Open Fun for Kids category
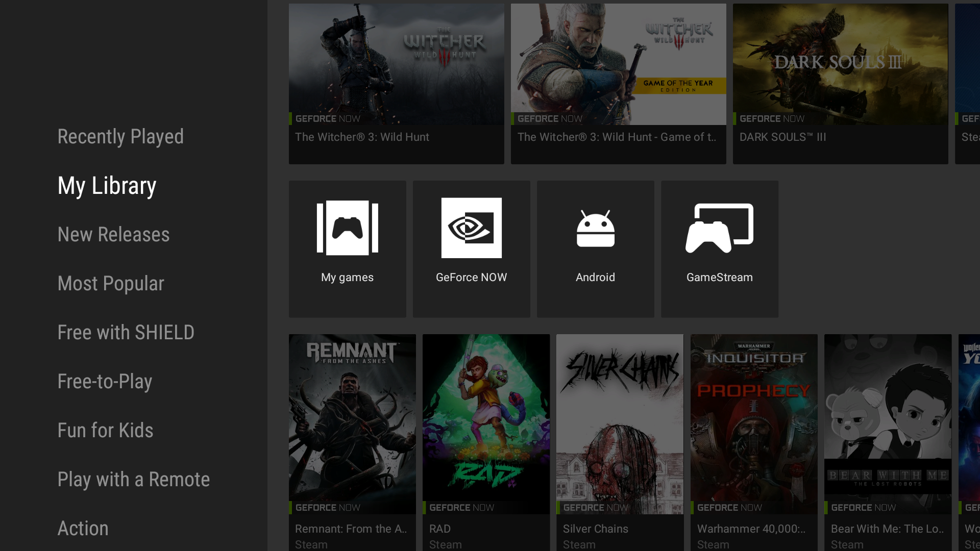Image resolution: width=980 pixels, height=551 pixels. (105, 431)
